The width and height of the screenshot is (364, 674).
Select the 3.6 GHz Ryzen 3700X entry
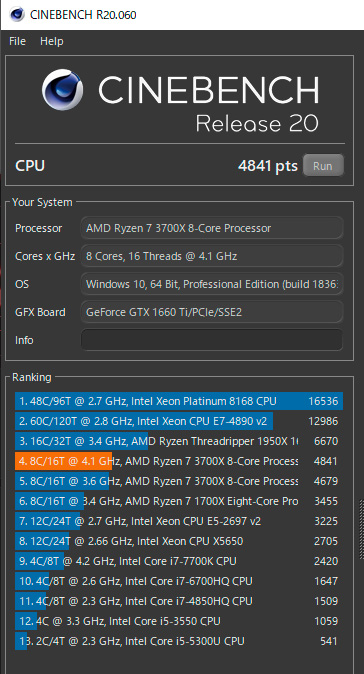click(x=179, y=481)
